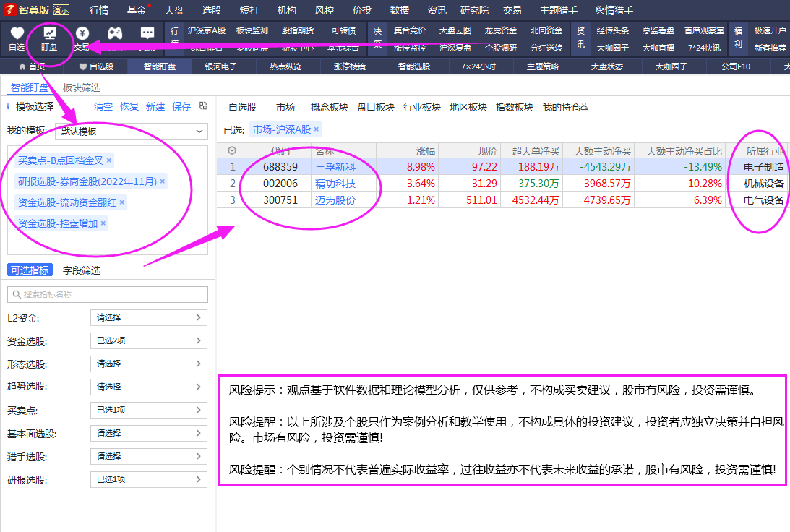
Task: Open the 舆情猎手 top menu
Action: tap(614, 10)
